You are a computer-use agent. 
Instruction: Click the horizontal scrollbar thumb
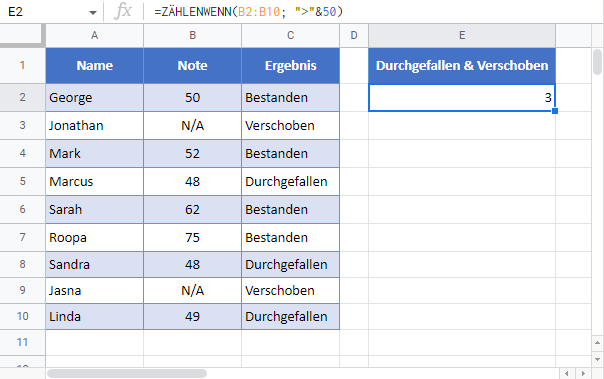(x=127, y=373)
